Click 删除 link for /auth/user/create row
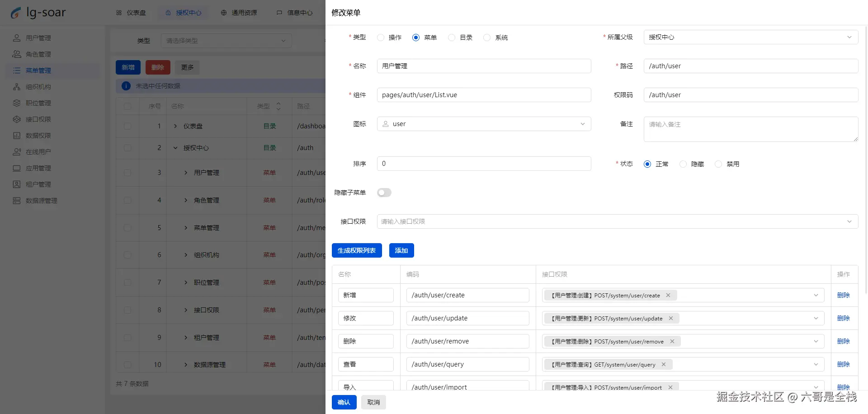 (844, 295)
